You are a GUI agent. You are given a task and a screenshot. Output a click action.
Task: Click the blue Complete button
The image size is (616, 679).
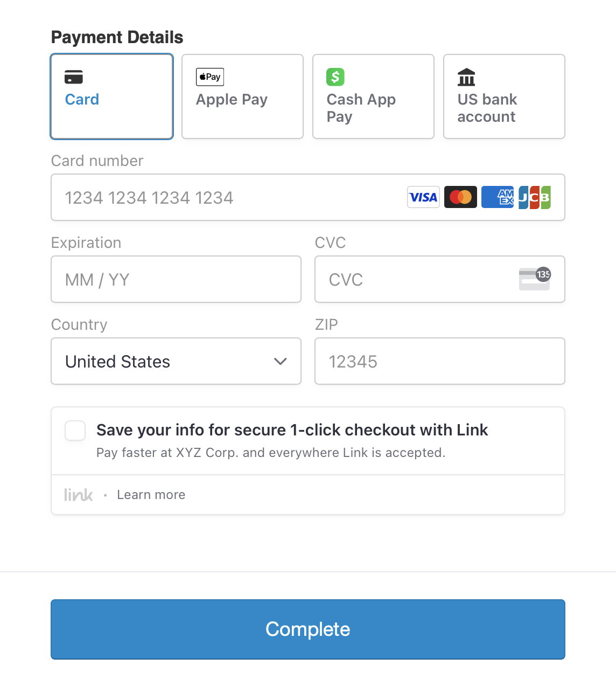pyautogui.click(x=308, y=629)
